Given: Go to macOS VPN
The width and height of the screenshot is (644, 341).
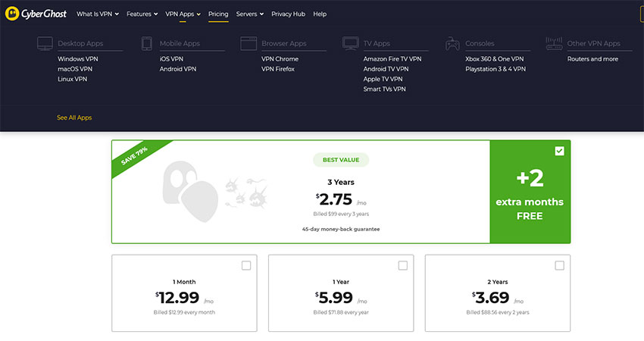Looking at the screenshot, I should (75, 69).
